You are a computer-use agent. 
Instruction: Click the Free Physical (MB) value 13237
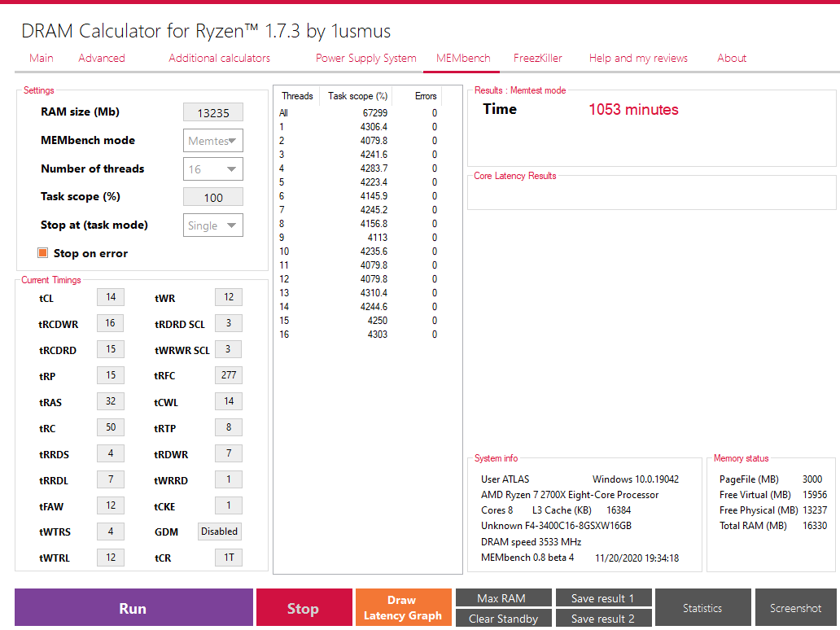click(814, 510)
